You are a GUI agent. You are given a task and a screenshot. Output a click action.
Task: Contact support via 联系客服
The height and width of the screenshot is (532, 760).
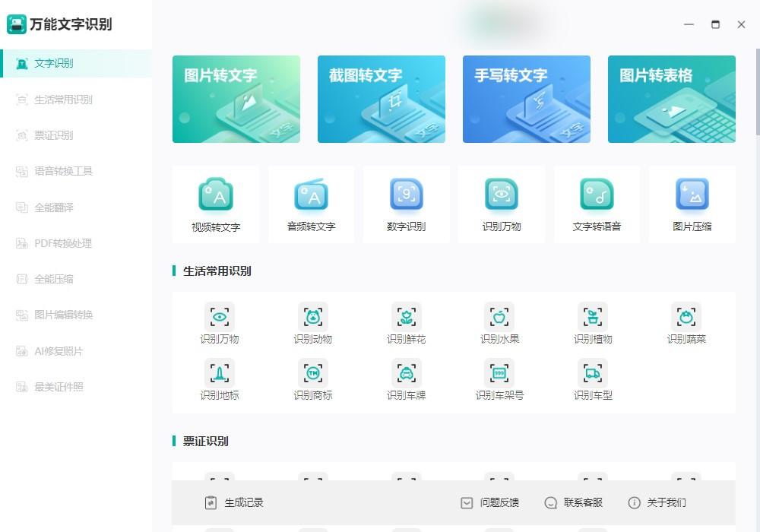tap(573, 503)
